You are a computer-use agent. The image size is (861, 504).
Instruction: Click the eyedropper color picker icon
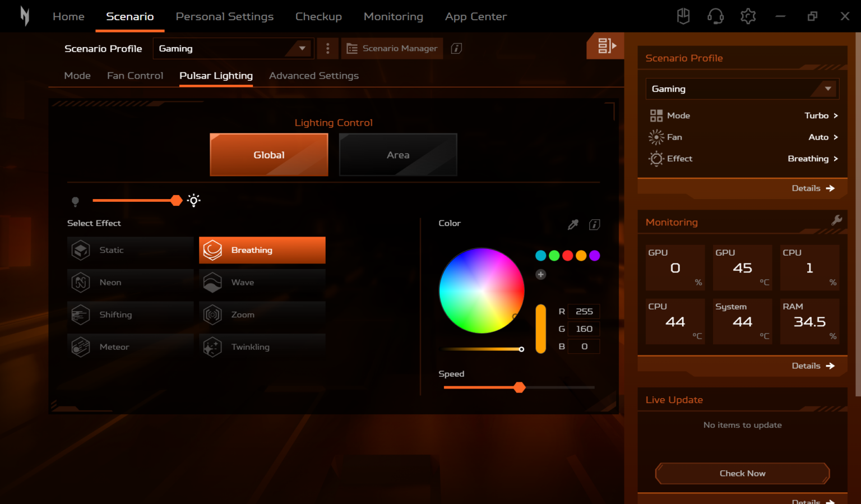572,225
